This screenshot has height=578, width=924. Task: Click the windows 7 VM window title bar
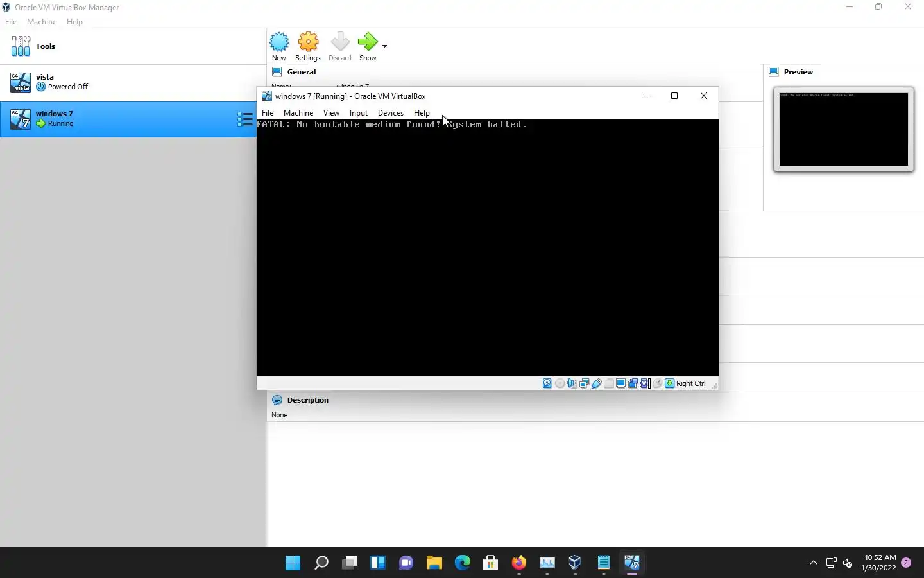(x=449, y=96)
